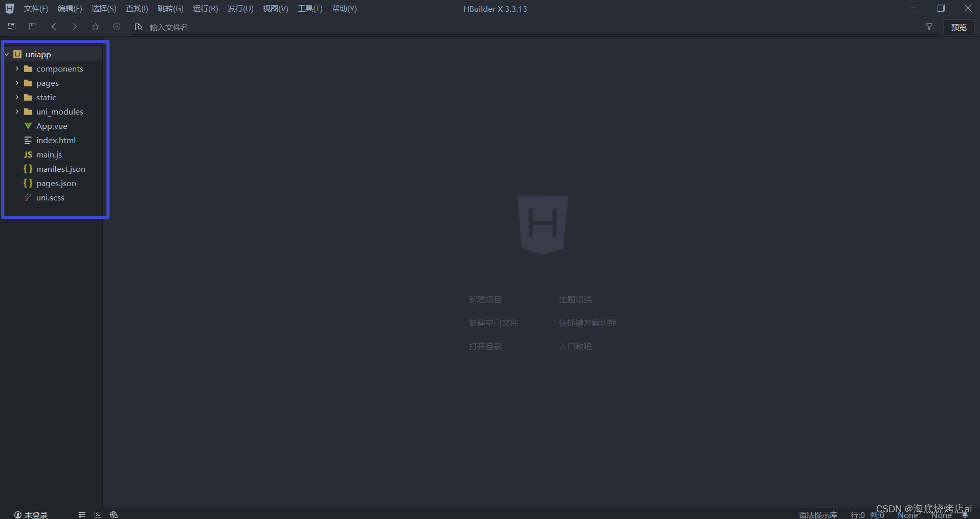980x519 pixels.
Task: Click the uniapp project icon
Action: click(17, 54)
